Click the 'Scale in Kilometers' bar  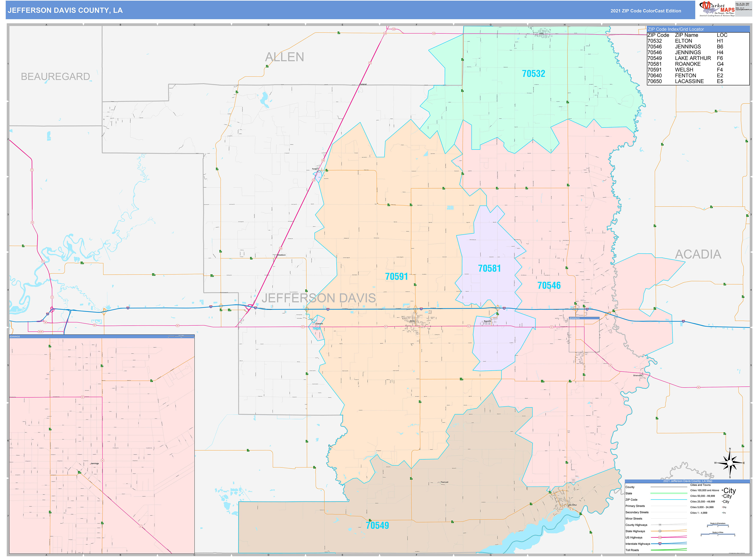(x=718, y=525)
